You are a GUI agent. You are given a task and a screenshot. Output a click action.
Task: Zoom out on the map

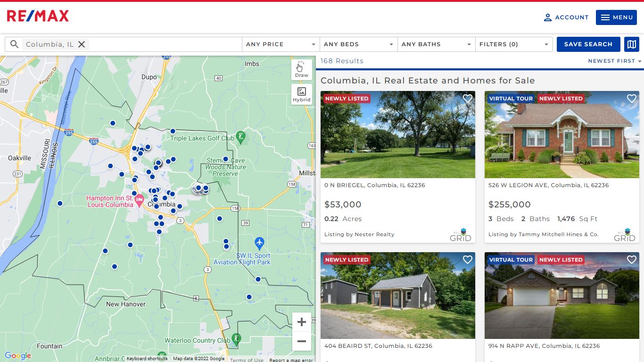coord(302,341)
